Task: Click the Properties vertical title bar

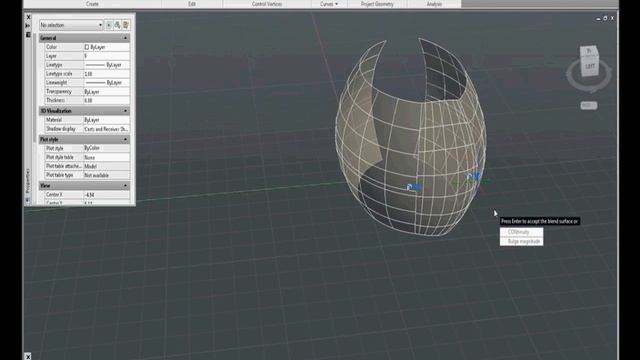Action: pos(28,181)
